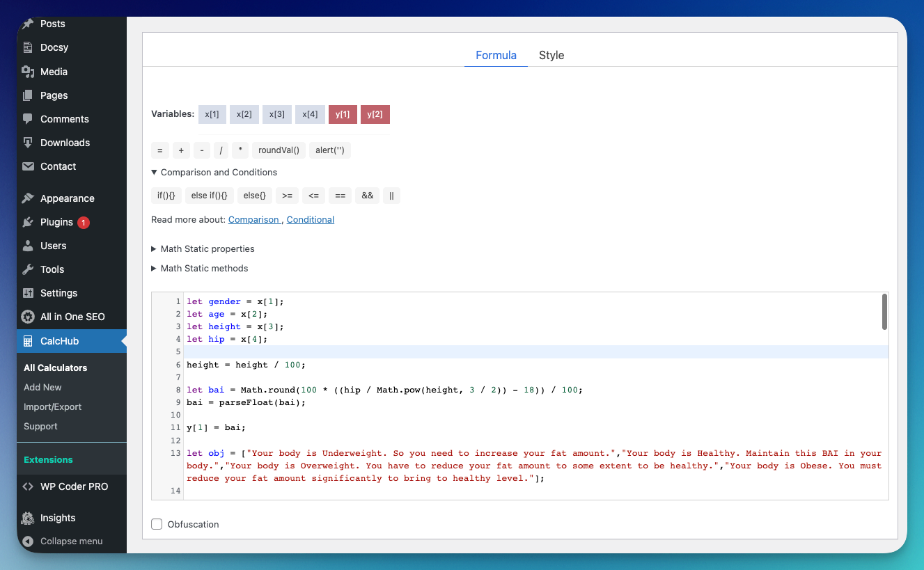The height and width of the screenshot is (570, 924).
Task: Insert greater-than-or-equal operator
Action: pyautogui.click(x=287, y=196)
